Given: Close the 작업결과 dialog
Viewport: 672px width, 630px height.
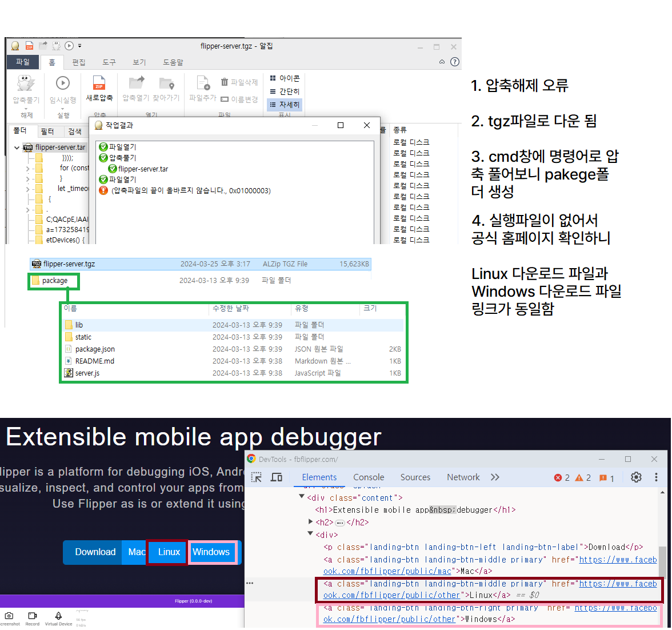Looking at the screenshot, I should click(367, 125).
